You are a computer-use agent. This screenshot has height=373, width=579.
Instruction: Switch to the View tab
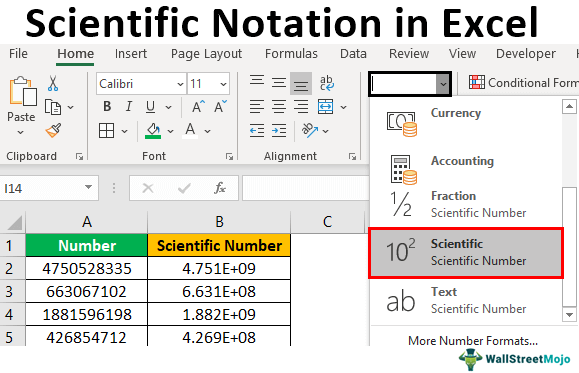[x=462, y=54]
